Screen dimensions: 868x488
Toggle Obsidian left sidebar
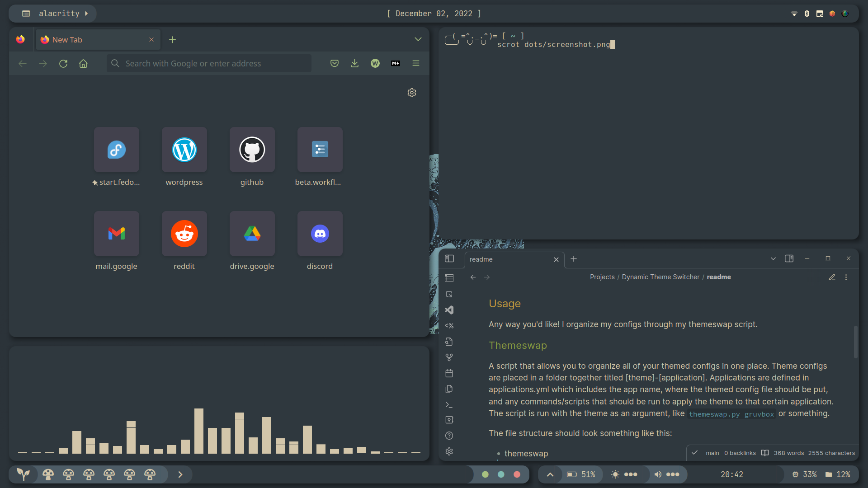point(449,258)
